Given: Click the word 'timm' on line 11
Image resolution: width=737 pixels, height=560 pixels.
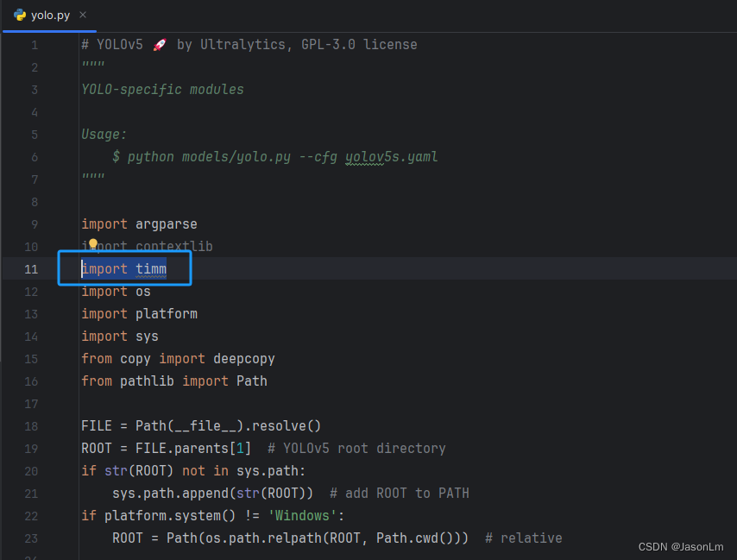Looking at the screenshot, I should point(151,268).
